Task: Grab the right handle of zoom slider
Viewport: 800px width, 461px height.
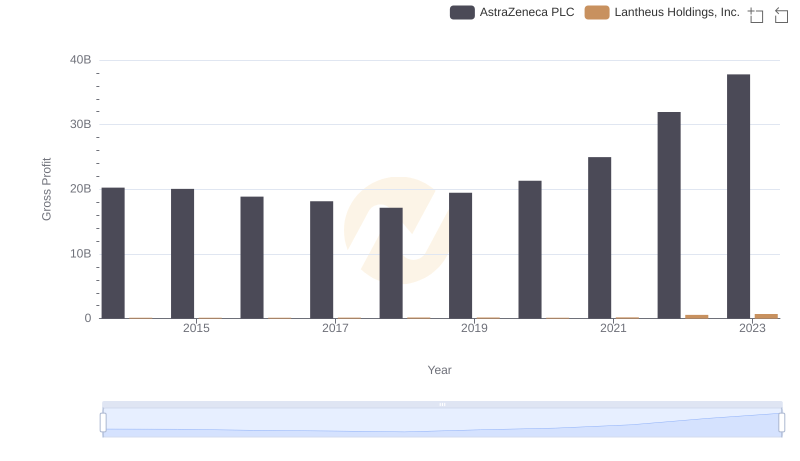Action: point(781,423)
